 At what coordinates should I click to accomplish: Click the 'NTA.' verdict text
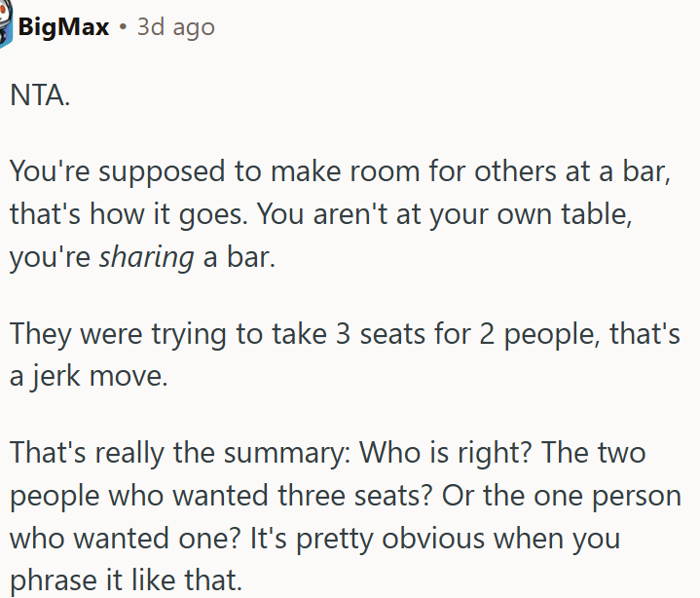40,95
